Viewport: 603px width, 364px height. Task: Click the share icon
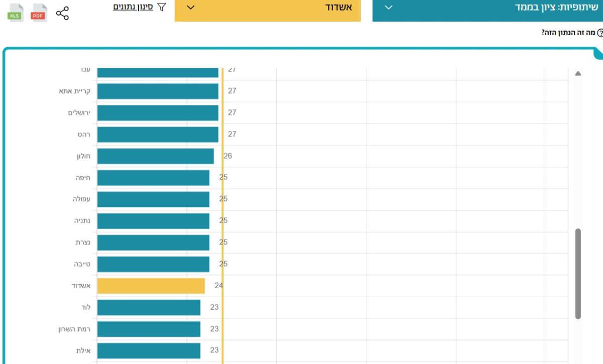click(62, 14)
